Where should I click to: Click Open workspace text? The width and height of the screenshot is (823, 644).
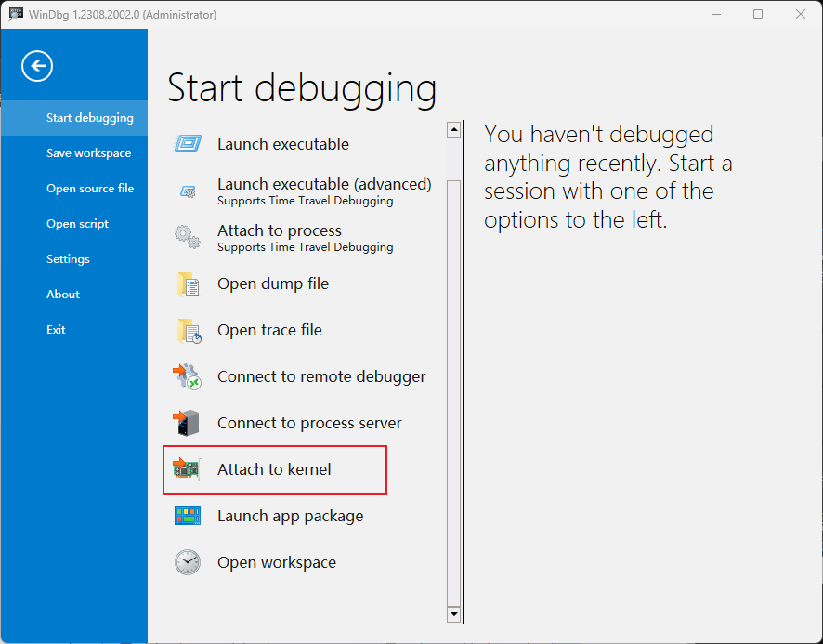[x=277, y=562]
